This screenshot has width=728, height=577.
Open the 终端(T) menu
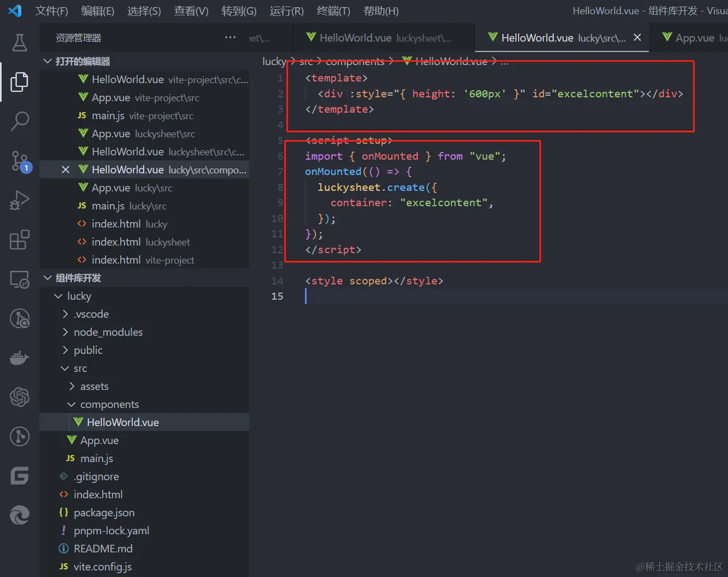[333, 11]
